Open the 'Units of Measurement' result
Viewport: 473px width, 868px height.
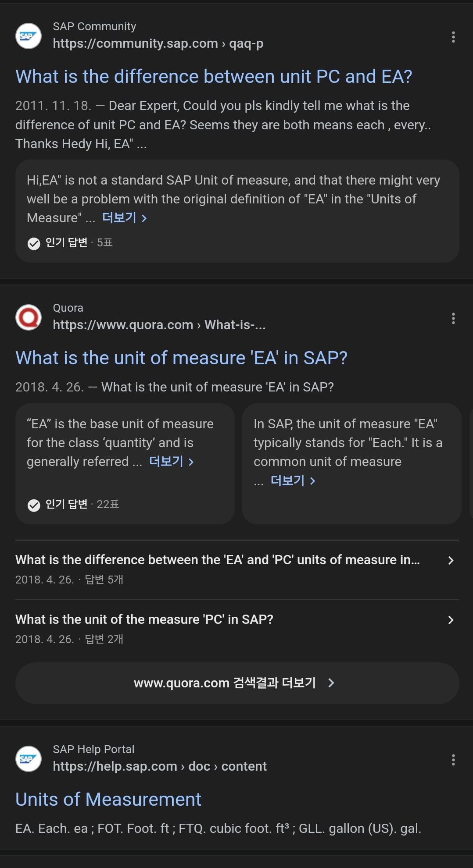tap(108, 800)
